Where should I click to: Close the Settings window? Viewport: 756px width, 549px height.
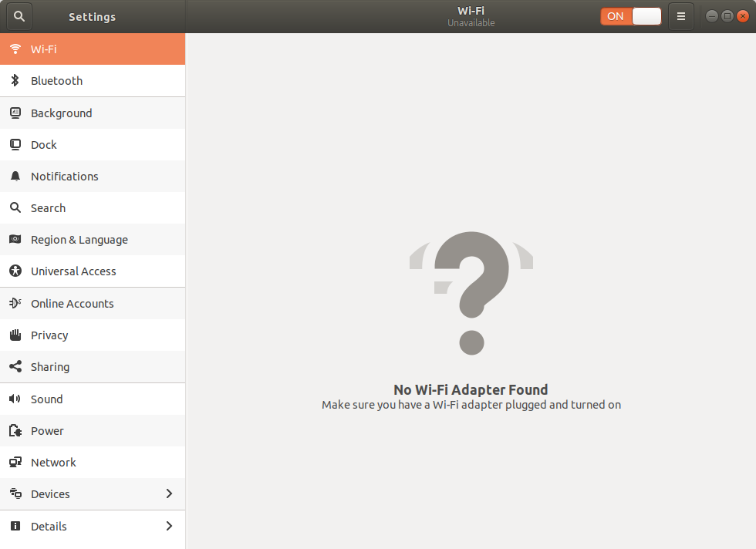pyautogui.click(x=743, y=16)
